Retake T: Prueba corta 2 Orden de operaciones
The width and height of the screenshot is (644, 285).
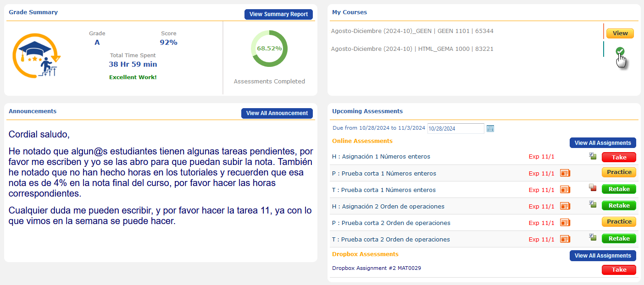(x=619, y=239)
